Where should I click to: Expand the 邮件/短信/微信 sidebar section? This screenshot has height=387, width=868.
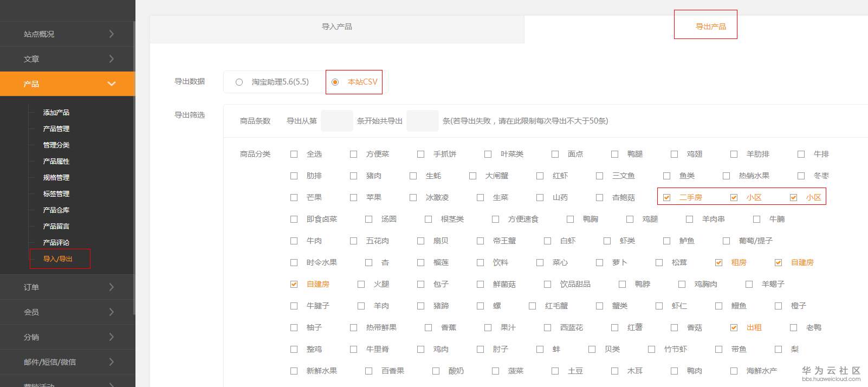[67, 362]
